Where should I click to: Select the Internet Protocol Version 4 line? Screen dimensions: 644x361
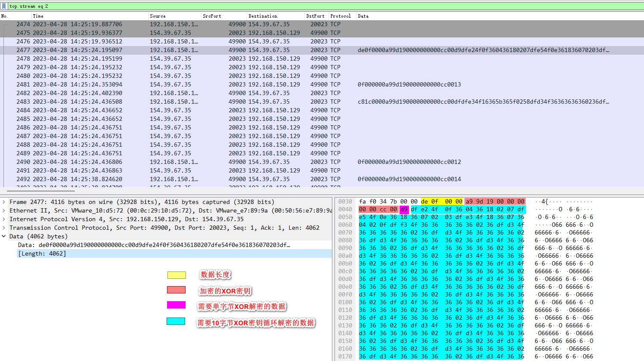click(x=127, y=219)
